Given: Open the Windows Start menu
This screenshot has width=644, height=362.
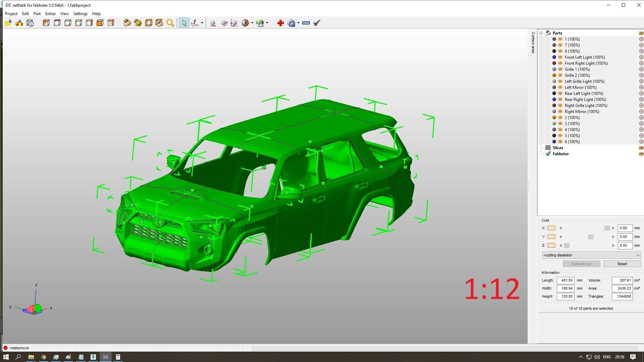Looking at the screenshot, I should [6, 357].
